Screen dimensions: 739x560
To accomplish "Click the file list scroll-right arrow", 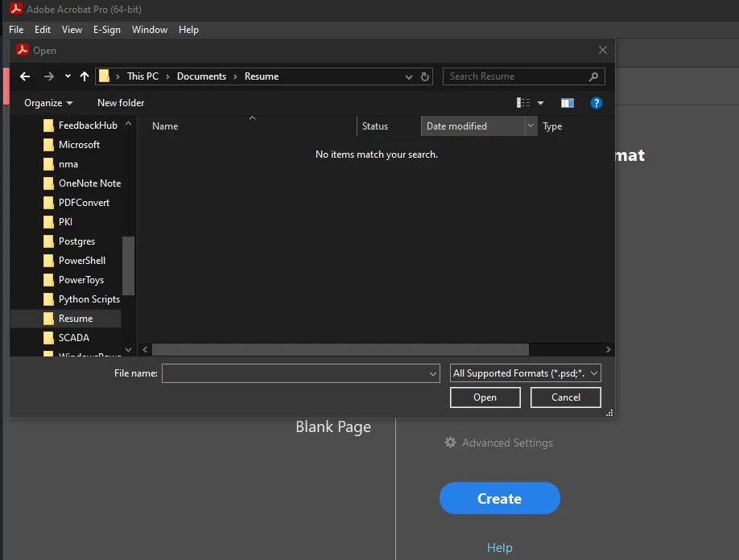I will 608,349.
